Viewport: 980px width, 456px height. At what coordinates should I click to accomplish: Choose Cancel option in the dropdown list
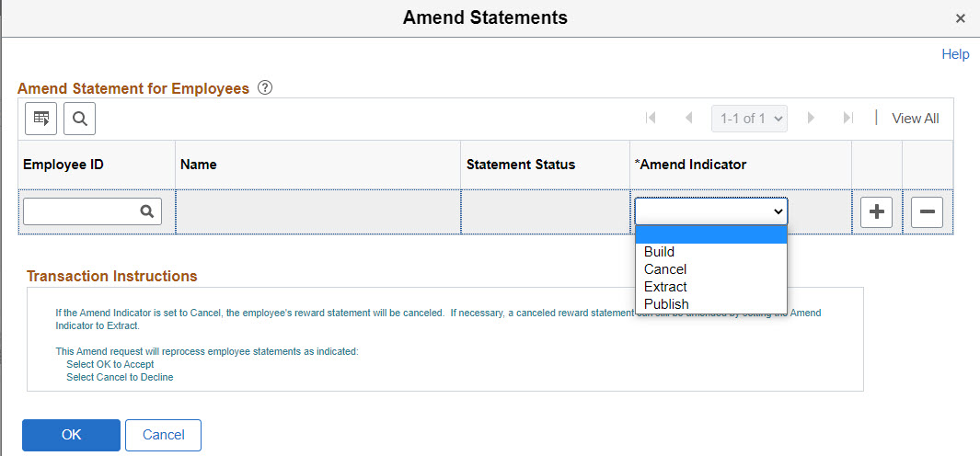pos(665,269)
